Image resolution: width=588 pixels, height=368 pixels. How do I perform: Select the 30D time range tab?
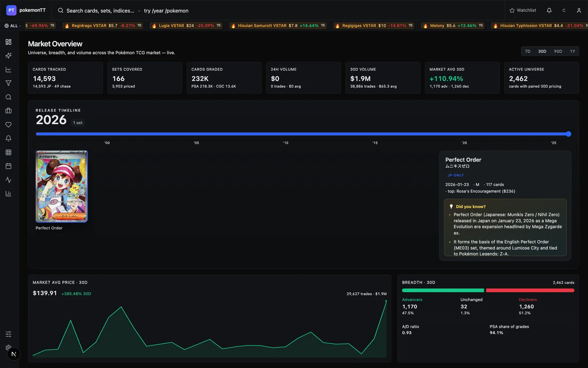[x=542, y=51]
